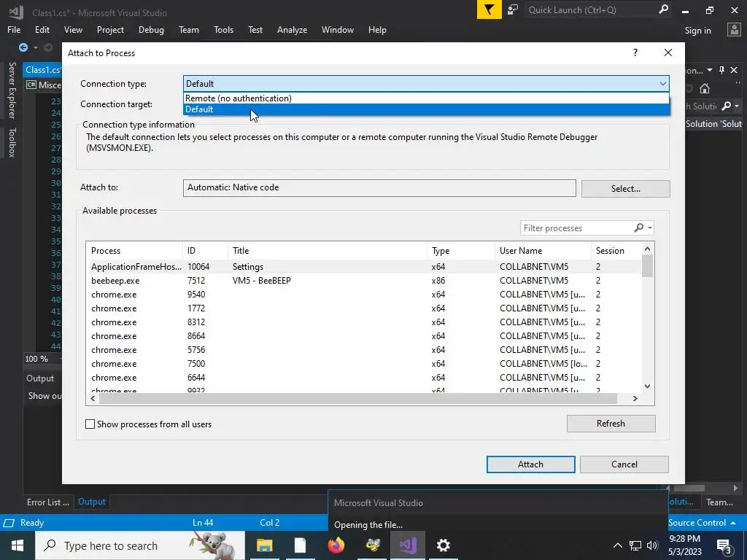Viewport: 747px width, 560px height.
Task: Open the Edit menu
Action: pyautogui.click(x=42, y=29)
